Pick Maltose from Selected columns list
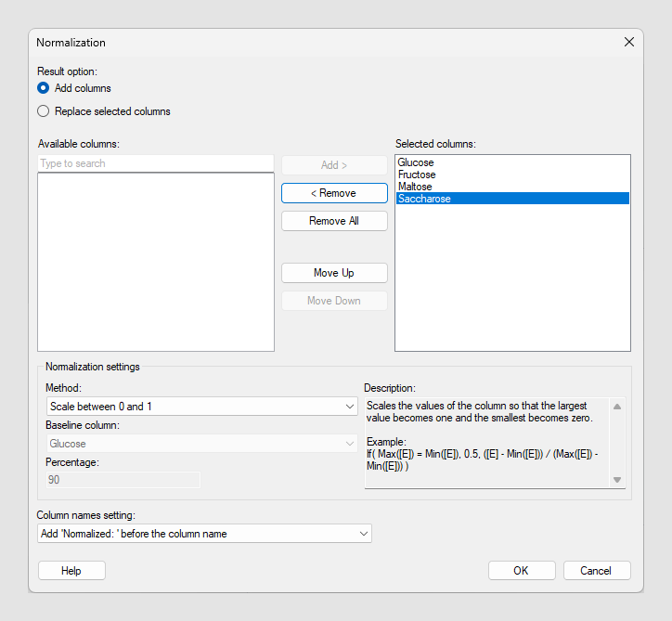This screenshot has width=672, height=621. (415, 187)
